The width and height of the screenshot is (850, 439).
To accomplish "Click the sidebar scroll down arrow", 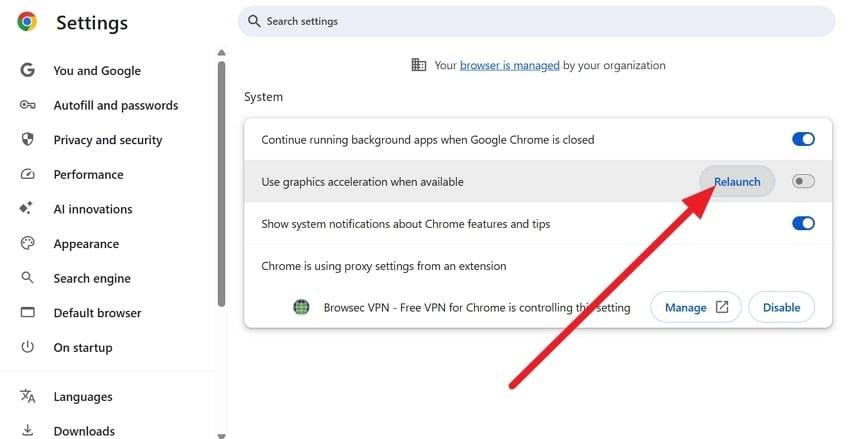I will tap(221, 435).
